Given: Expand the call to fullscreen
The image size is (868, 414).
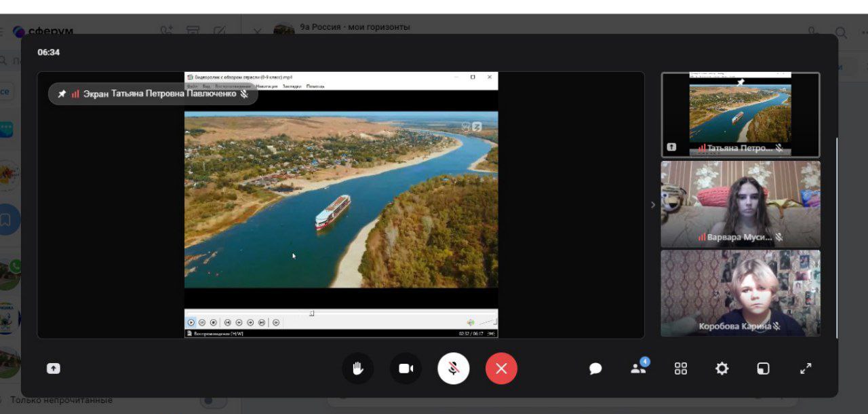Looking at the screenshot, I should (806, 369).
